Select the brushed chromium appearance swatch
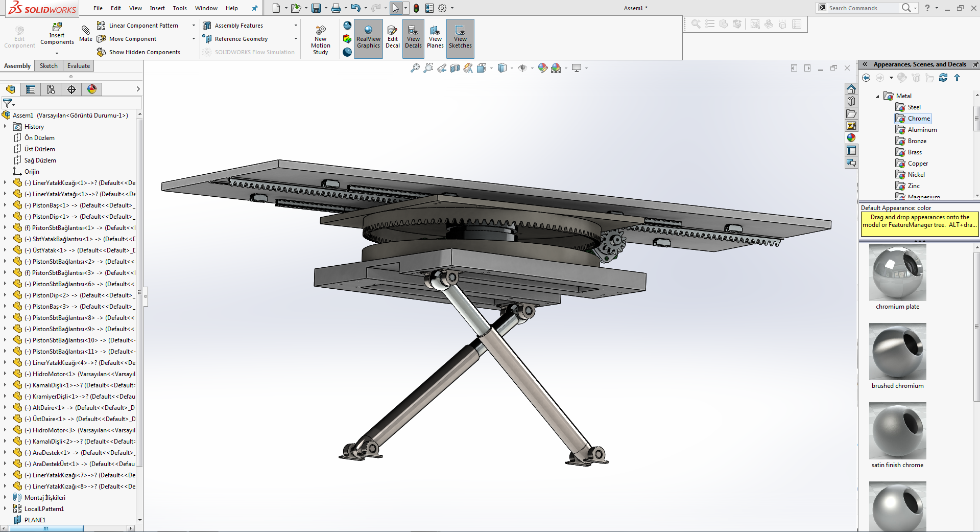Screen dimensions: 980x532 click(x=897, y=351)
